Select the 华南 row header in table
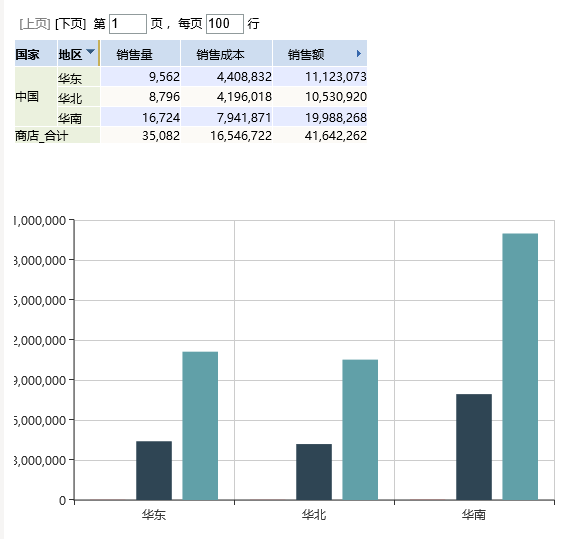588x539 pixels. coord(78,117)
